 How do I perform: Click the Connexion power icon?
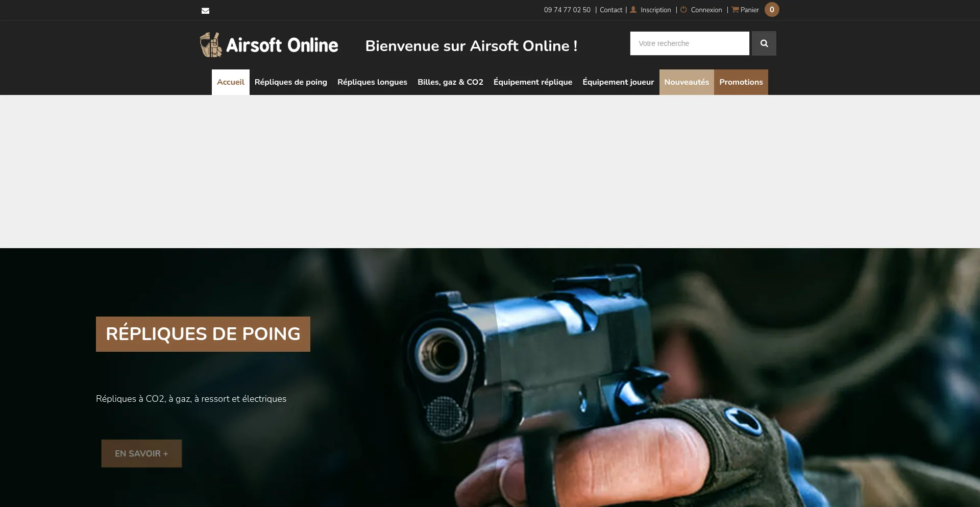[683, 10]
